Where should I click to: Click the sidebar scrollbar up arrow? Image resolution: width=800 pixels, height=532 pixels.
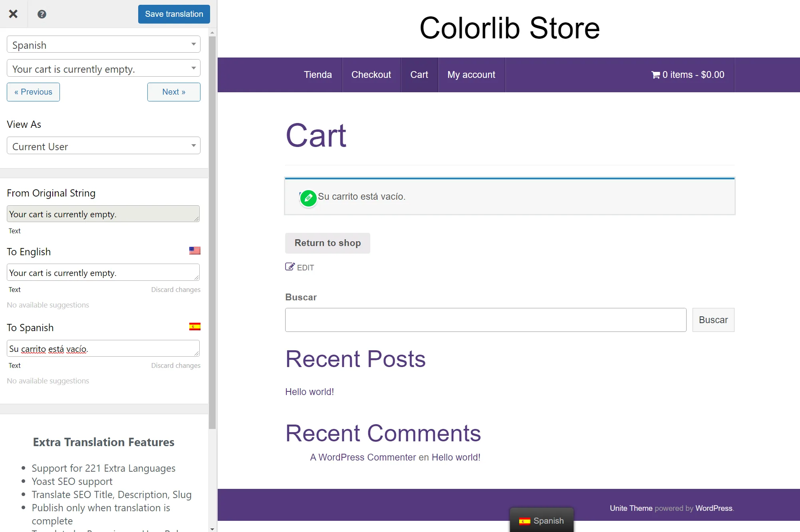tap(212, 32)
